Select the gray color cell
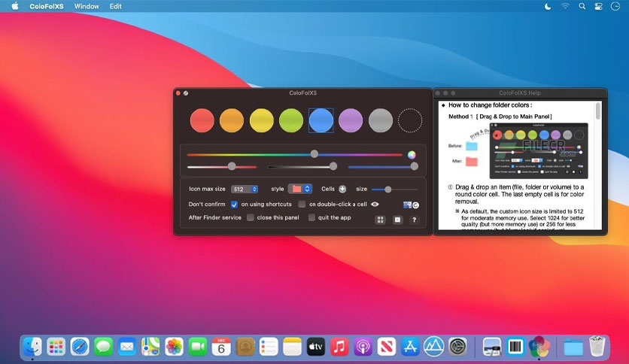629x364 pixels. (380, 120)
